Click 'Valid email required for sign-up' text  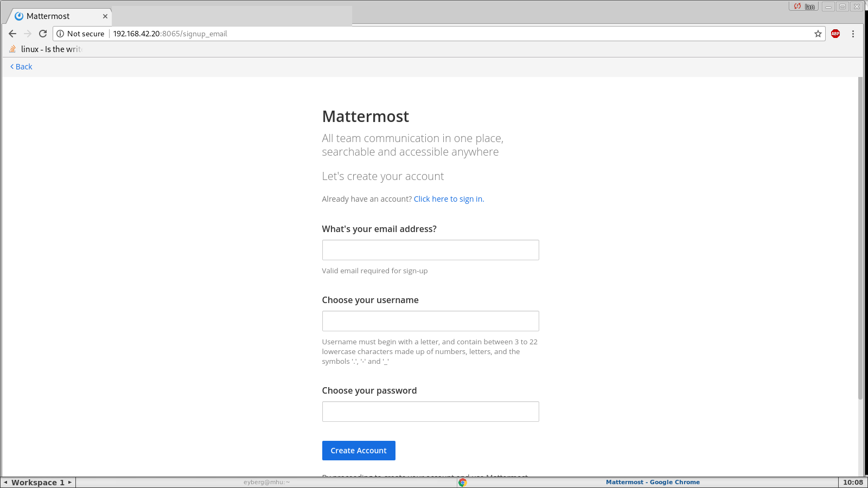pyautogui.click(x=374, y=271)
